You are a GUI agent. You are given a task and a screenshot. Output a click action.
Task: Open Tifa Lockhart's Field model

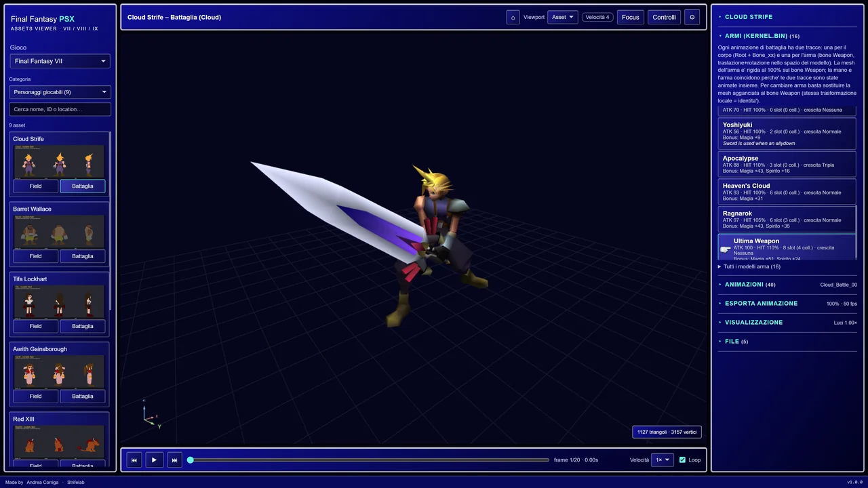click(35, 326)
